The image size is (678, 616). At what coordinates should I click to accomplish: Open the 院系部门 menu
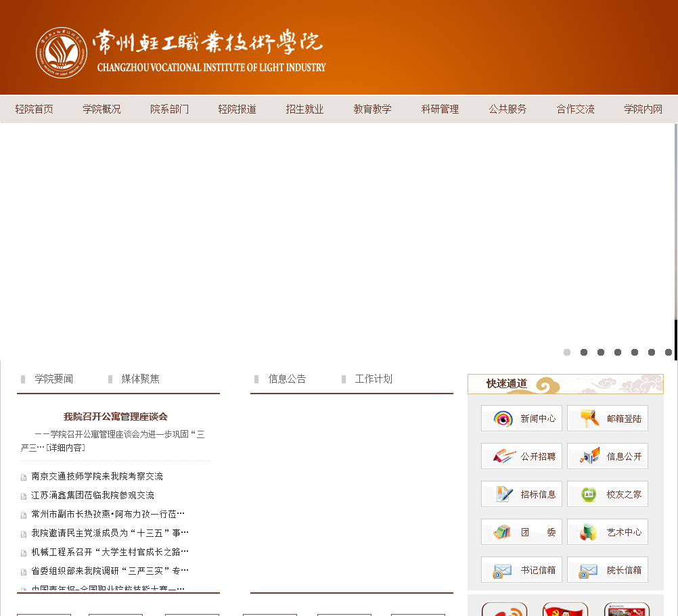click(169, 109)
